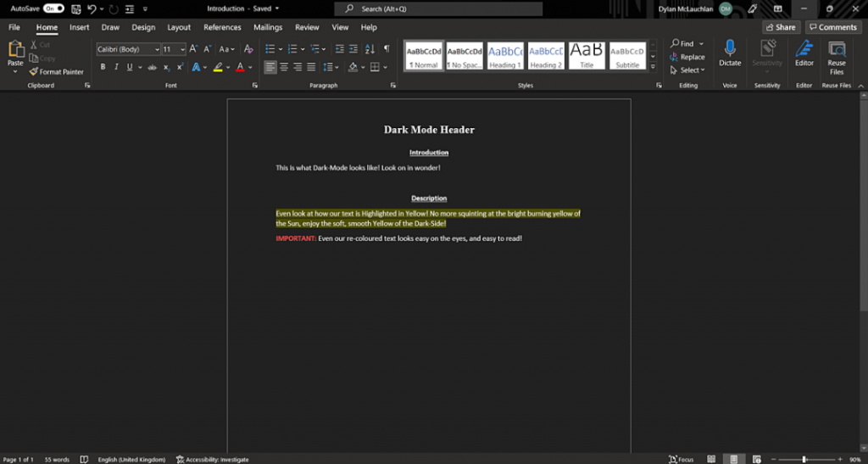The height and width of the screenshot is (464, 868).
Task: Increase paragraph indent
Action: (x=353, y=49)
